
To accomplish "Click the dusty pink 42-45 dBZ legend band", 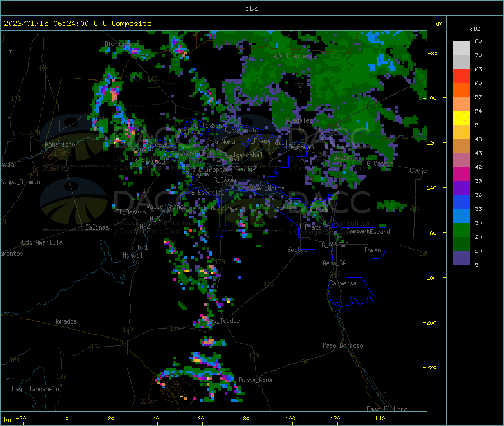I will 461,160.
